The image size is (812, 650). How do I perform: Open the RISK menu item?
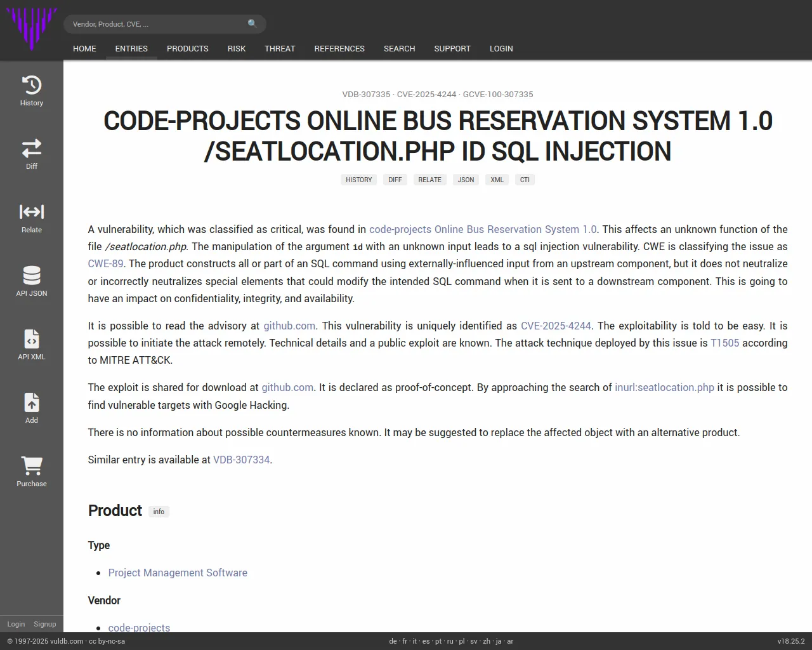(237, 48)
